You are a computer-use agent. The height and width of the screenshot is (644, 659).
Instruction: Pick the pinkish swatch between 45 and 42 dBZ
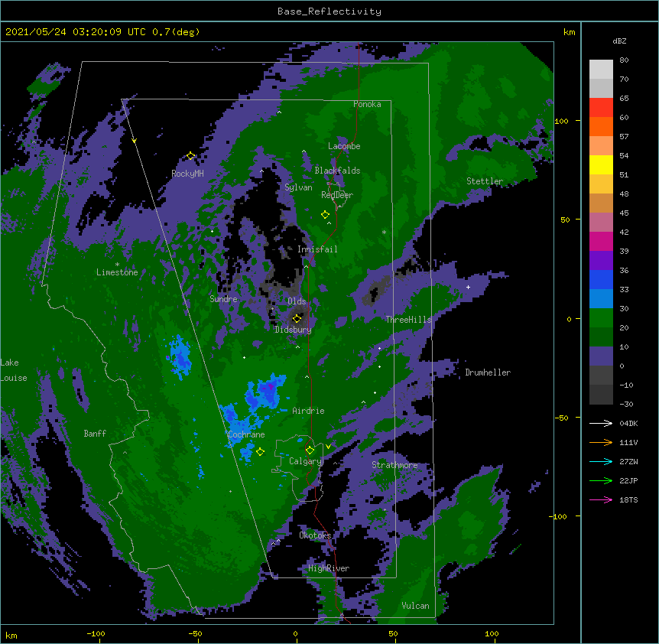click(x=601, y=223)
